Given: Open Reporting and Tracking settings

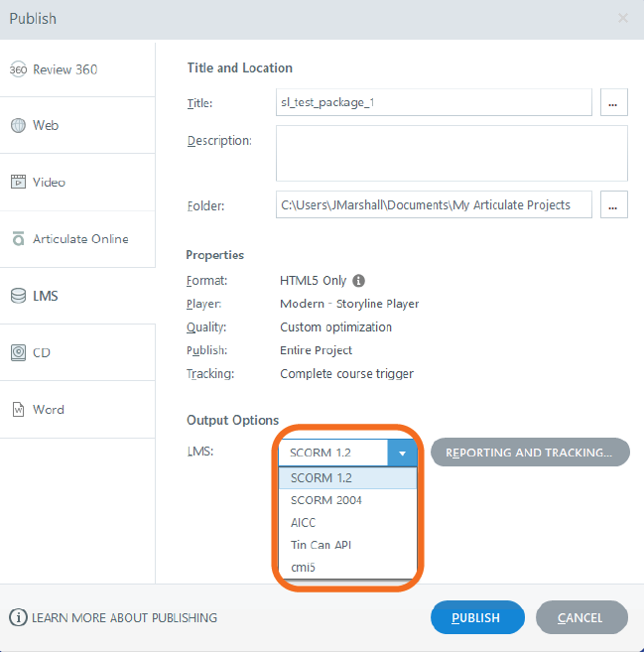Looking at the screenshot, I should pos(530,453).
